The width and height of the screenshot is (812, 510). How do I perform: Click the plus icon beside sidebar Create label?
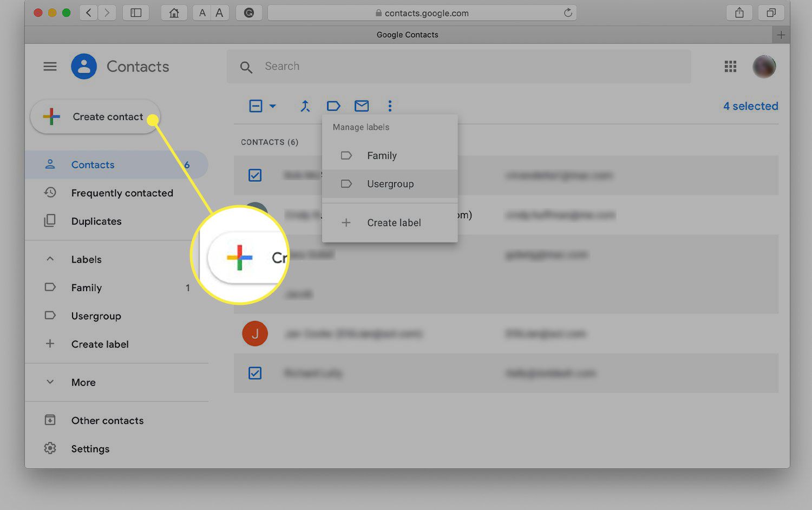point(50,343)
